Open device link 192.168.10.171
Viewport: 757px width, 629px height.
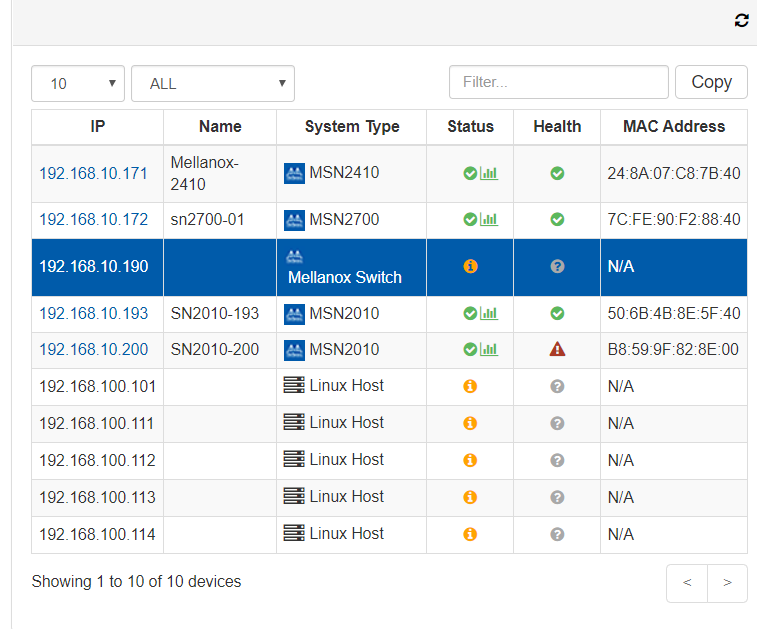coord(93,173)
